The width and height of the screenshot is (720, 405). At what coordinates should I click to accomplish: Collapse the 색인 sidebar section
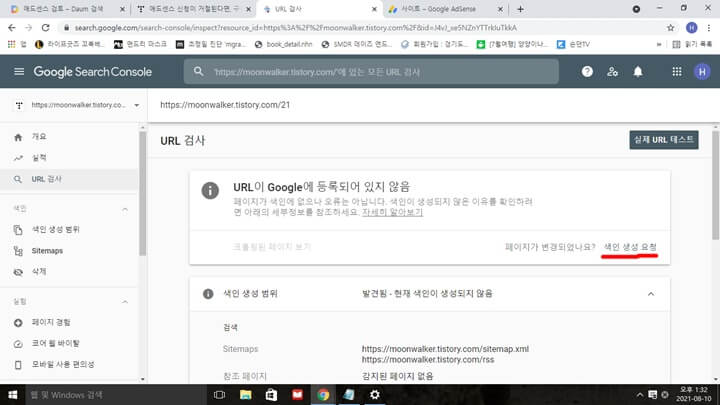tap(125, 209)
